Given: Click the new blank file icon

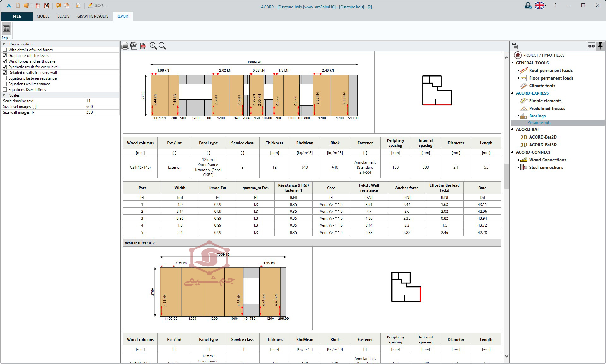Looking at the screenshot, I should coord(18,5).
